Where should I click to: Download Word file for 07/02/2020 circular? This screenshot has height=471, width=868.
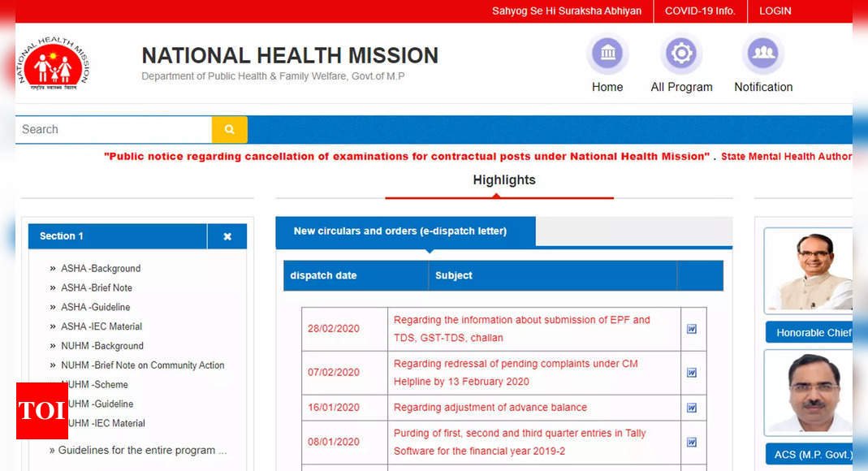click(692, 373)
